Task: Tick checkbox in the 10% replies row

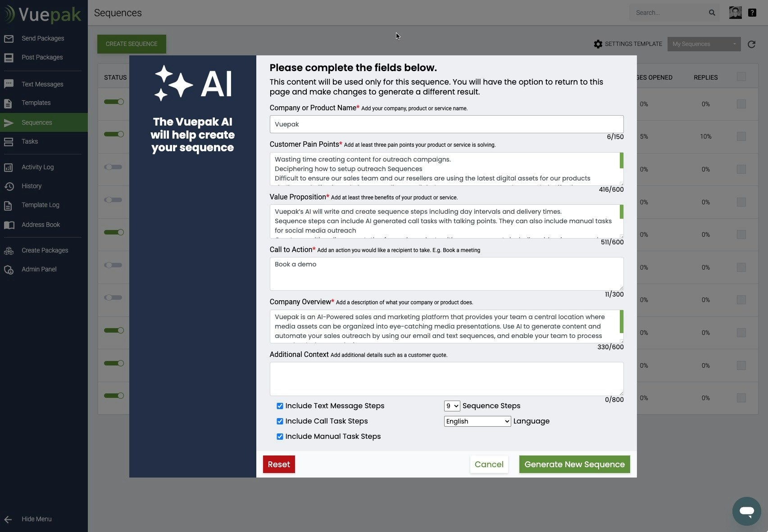Action: pyautogui.click(x=741, y=136)
